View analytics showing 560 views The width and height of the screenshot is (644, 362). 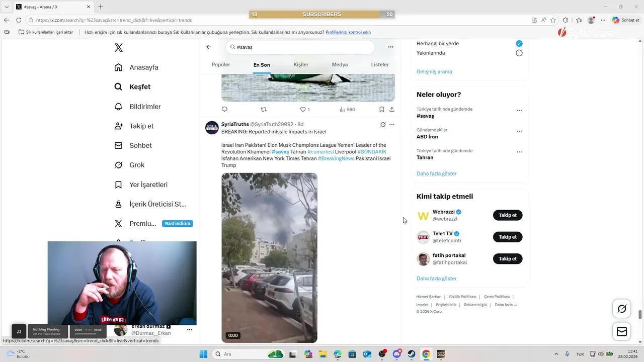tap(347, 109)
